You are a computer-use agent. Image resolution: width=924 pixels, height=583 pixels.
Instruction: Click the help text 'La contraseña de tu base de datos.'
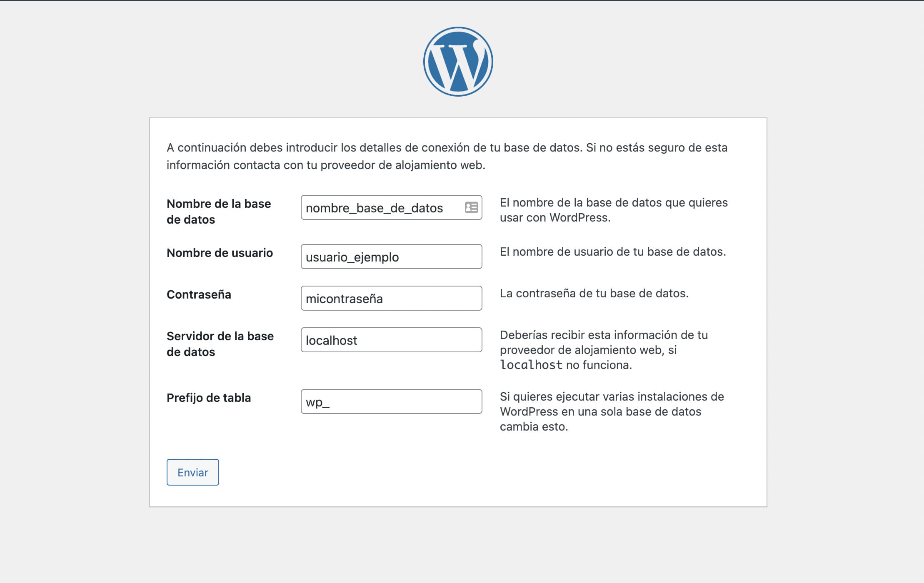coord(594,293)
